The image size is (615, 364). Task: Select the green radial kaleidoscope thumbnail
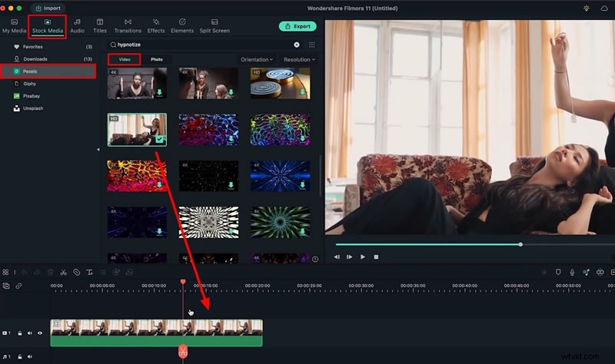280,222
